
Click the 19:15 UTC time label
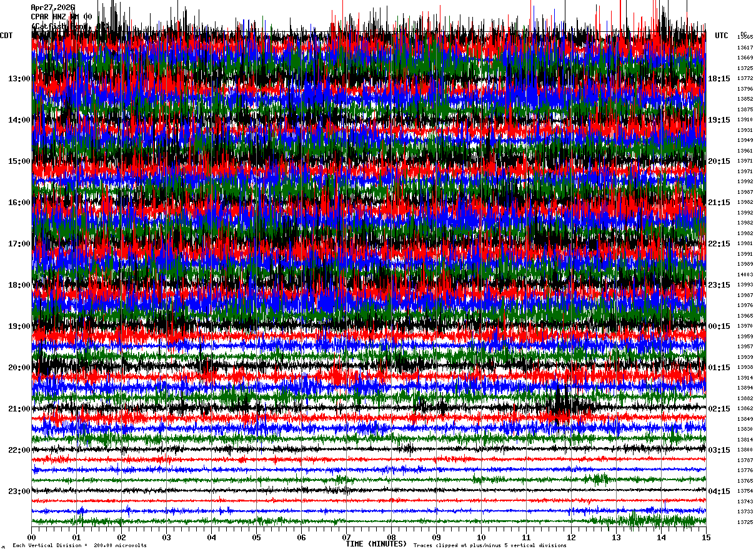click(x=719, y=120)
